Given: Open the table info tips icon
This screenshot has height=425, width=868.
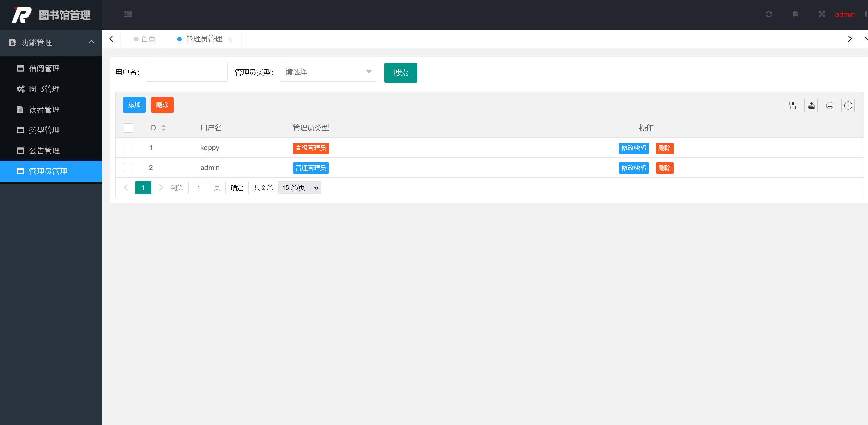Looking at the screenshot, I should [x=848, y=106].
